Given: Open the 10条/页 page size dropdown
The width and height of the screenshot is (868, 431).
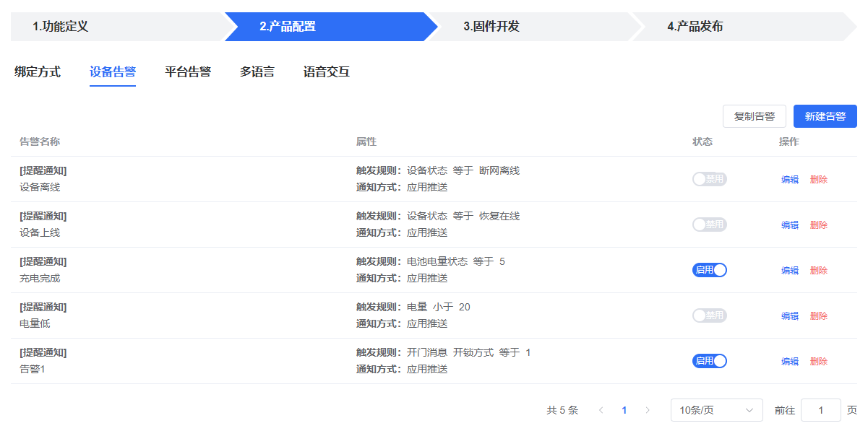Looking at the screenshot, I should 716,409.
